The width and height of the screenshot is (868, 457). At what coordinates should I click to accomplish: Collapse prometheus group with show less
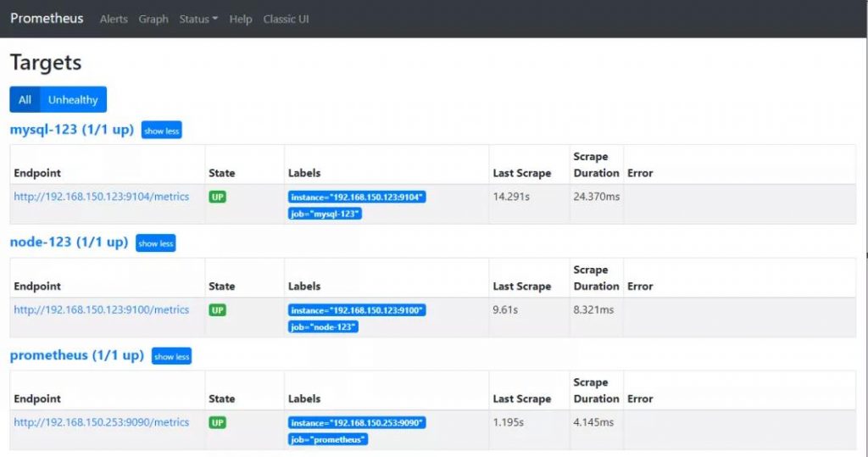(x=171, y=356)
